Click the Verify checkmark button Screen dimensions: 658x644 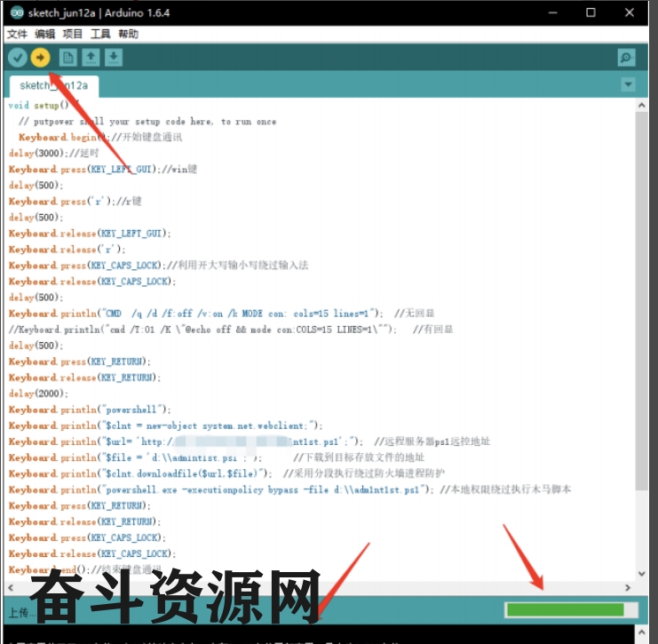point(18,58)
